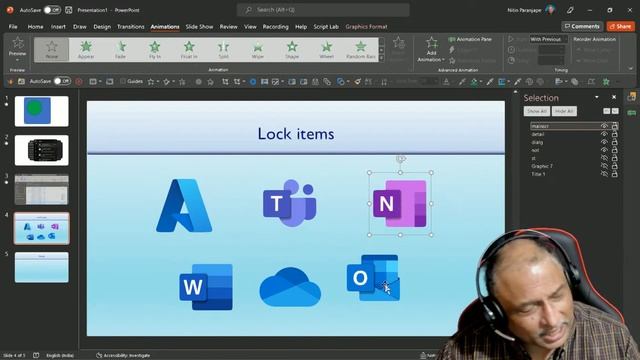Click the red record icon in quick access toolbar
640x360 pixels.
tap(79, 82)
